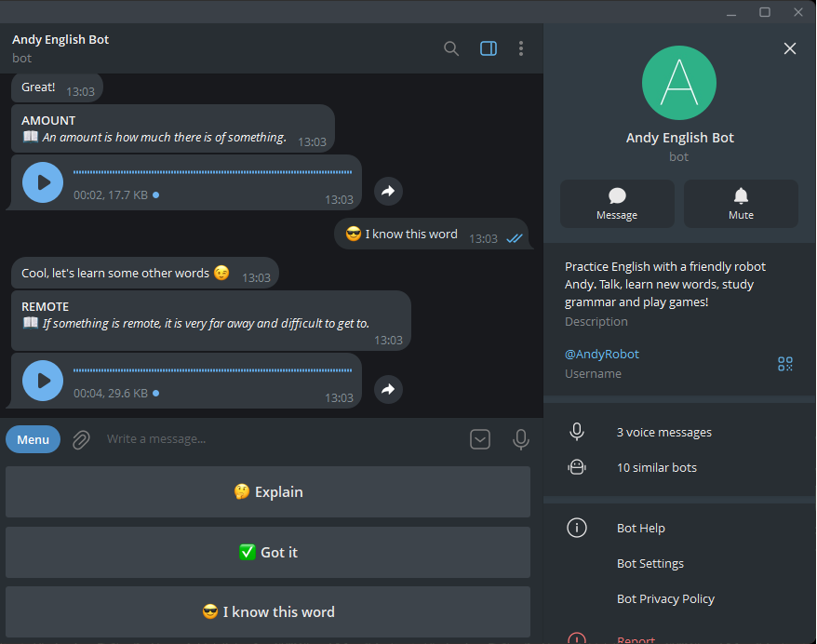Screen dimensions: 817x644
Task: Search in the Andy English Bot chat
Action: coord(451,48)
